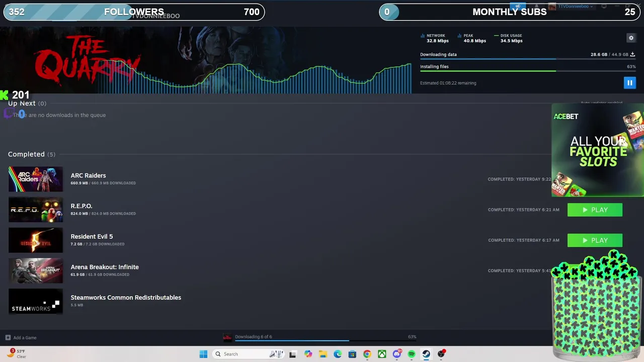Open download settings gear icon
Image resolution: width=644 pixels, height=362 pixels.
631,38
